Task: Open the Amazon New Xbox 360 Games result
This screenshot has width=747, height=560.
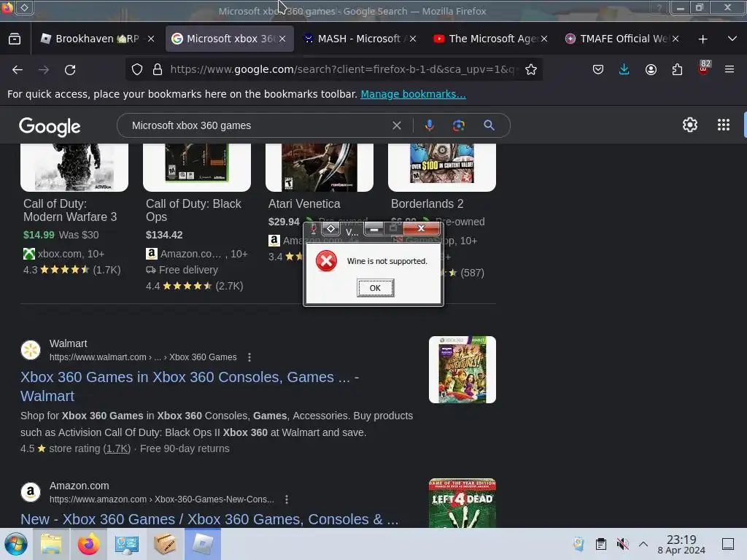Action: tap(209, 519)
